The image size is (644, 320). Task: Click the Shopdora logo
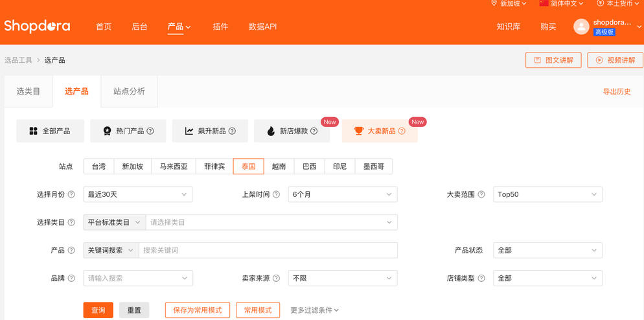click(37, 27)
